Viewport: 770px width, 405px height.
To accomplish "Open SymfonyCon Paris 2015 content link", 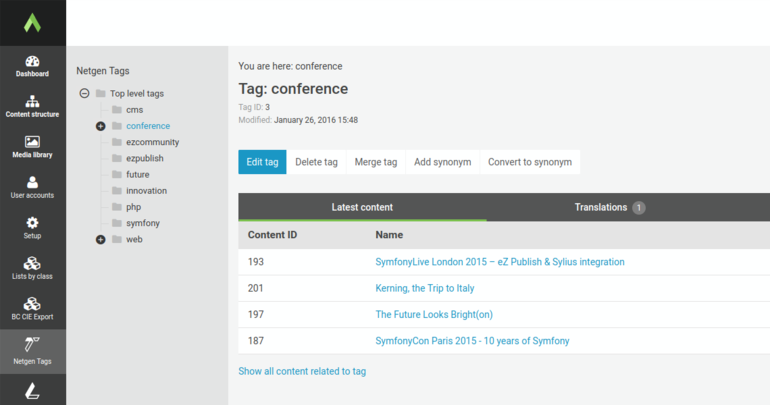I will pyautogui.click(x=472, y=341).
